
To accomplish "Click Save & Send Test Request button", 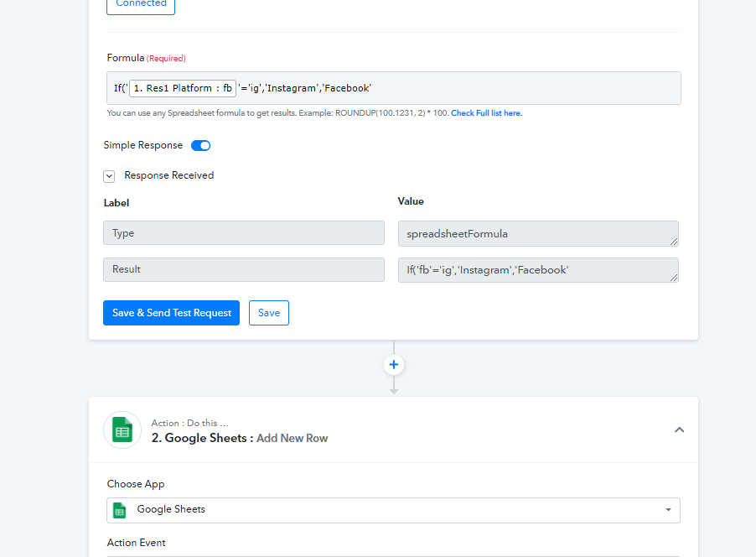I will (x=171, y=313).
